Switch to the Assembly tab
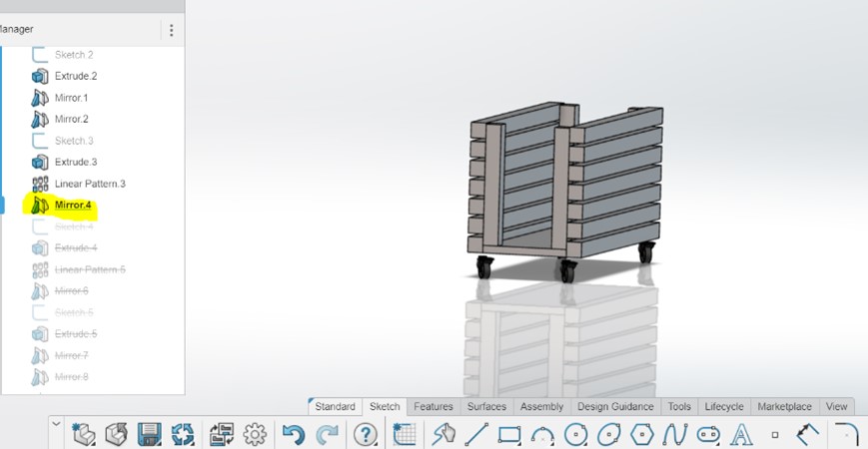Screen dimensions: 868x449 541,406
